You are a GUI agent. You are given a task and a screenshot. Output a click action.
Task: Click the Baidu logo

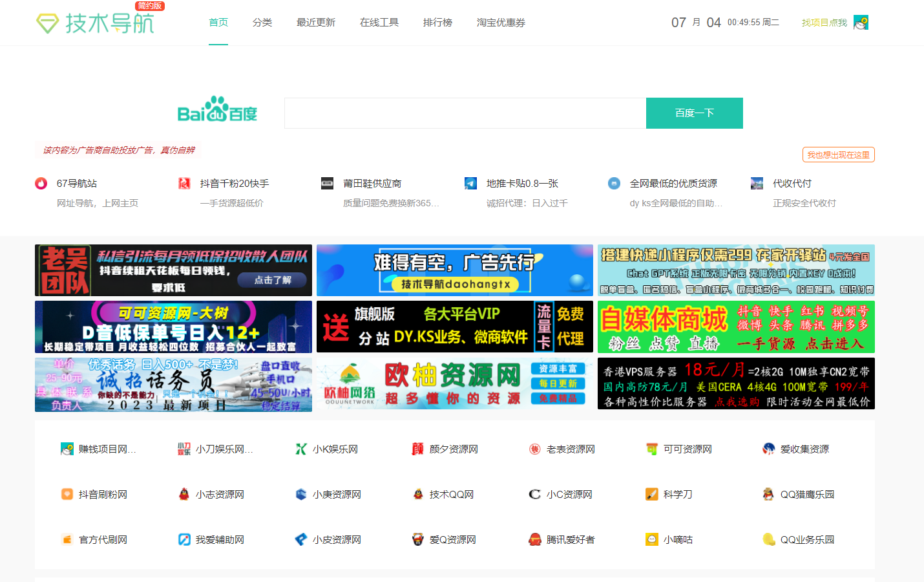pos(217,110)
